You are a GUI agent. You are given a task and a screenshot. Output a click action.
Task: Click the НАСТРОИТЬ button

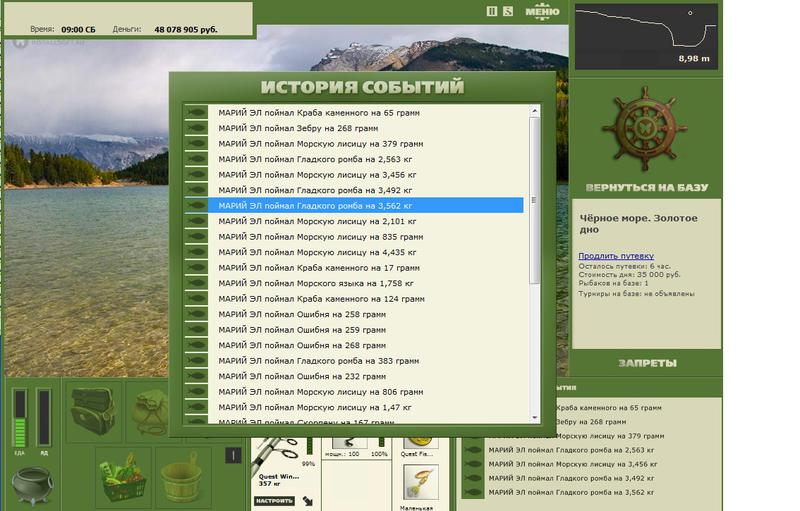(x=274, y=501)
